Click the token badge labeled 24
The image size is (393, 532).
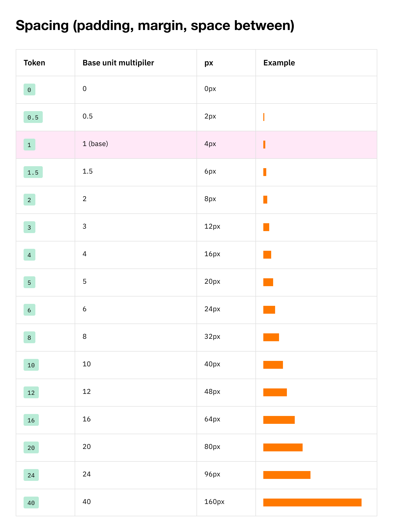31,475
